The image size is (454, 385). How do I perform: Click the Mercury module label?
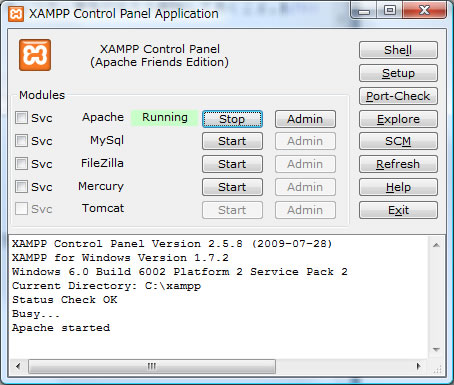tap(101, 186)
